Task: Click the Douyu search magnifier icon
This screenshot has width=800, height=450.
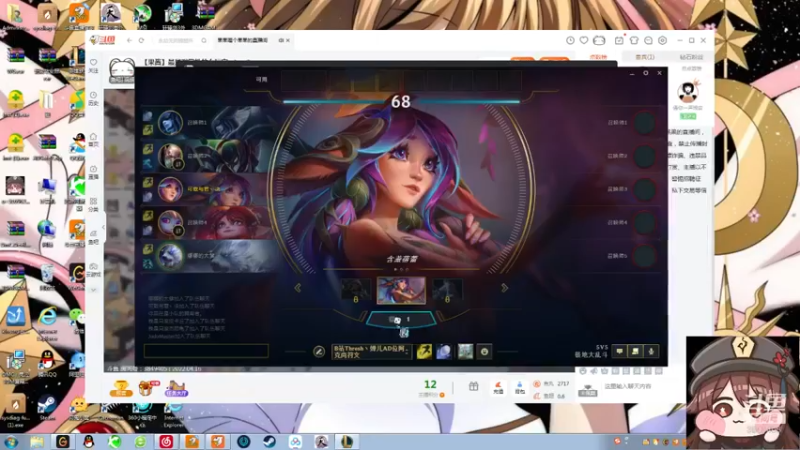Action: (204, 40)
